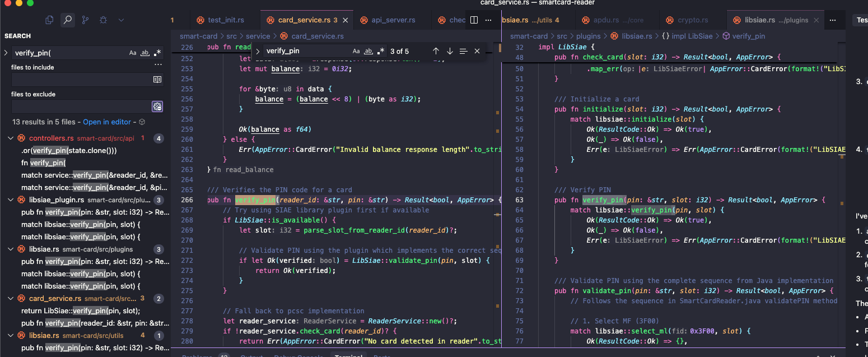Click line number 266 in the left editor
The height and width of the screenshot is (357, 868).
coord(186,200)
